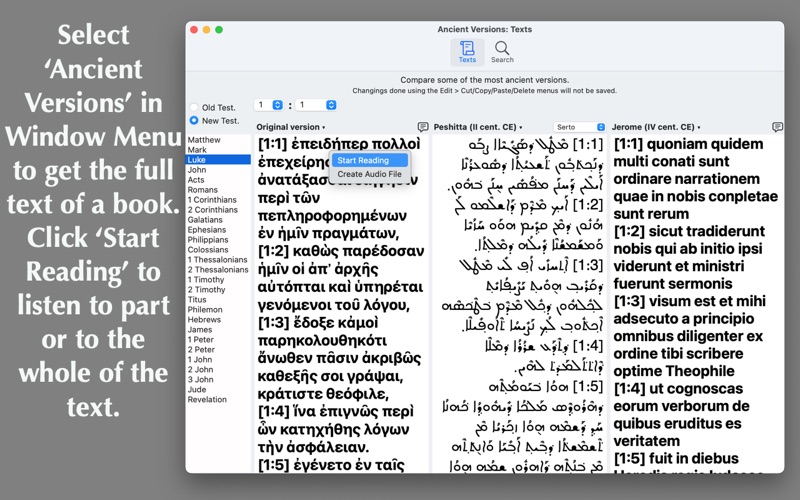Minimize the window with yellow button
800x500 pixels.
[206, 30]
